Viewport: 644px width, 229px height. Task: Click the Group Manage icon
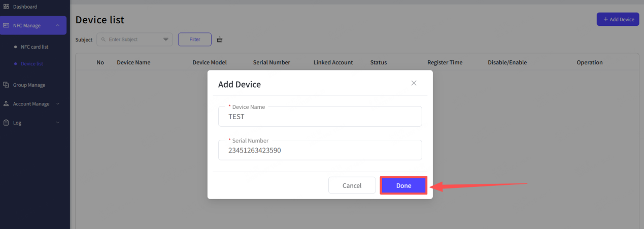click(x=6, y=85)
